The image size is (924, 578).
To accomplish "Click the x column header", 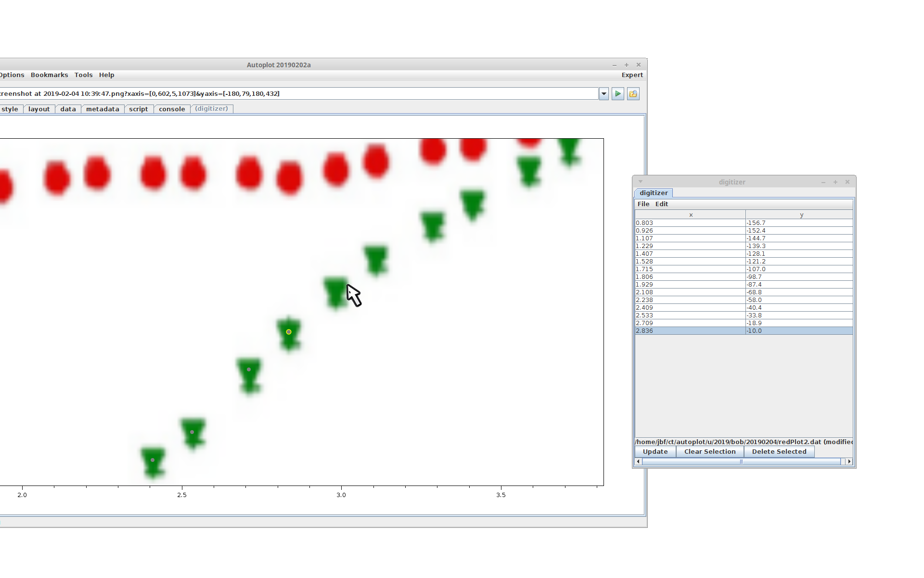I will (691, 215).
